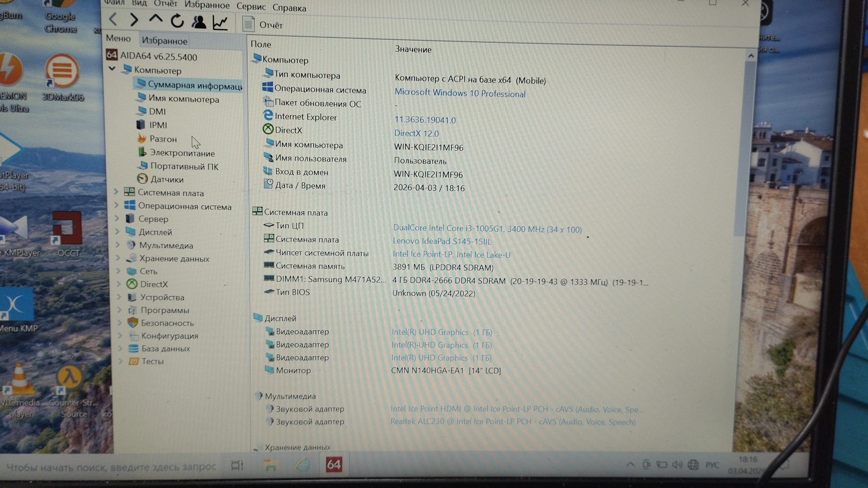Viewport: 868px width, 488px height.
Task: Collapse the Компьютер tree node
Action: coord(112,69)
